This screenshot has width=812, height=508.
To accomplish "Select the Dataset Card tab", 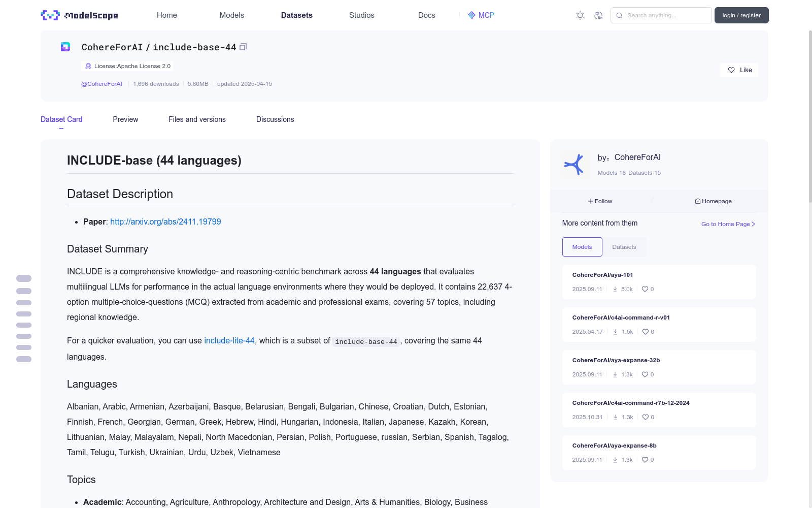I will pos(61,119).
